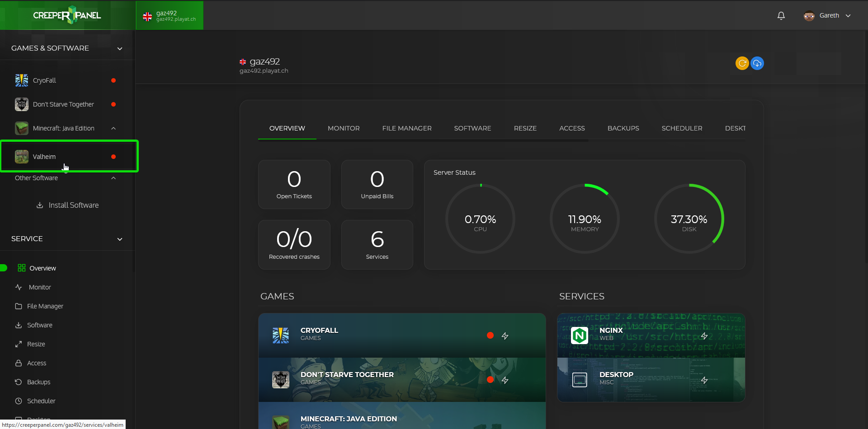Click the Scheduler clock icon
Image resolution: width=868 pixels, height=429 pixels.
19,401
